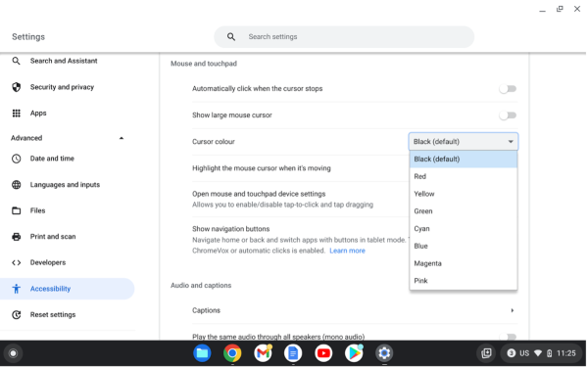Select Magenta cursor colour option
The width and height of the screenshot is (588, 368).
[x=464, y=263]
